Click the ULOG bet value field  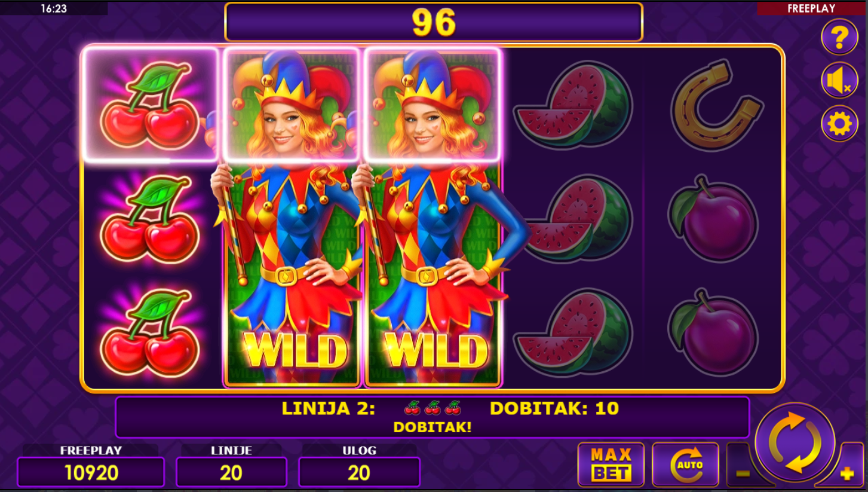(359, 472)
